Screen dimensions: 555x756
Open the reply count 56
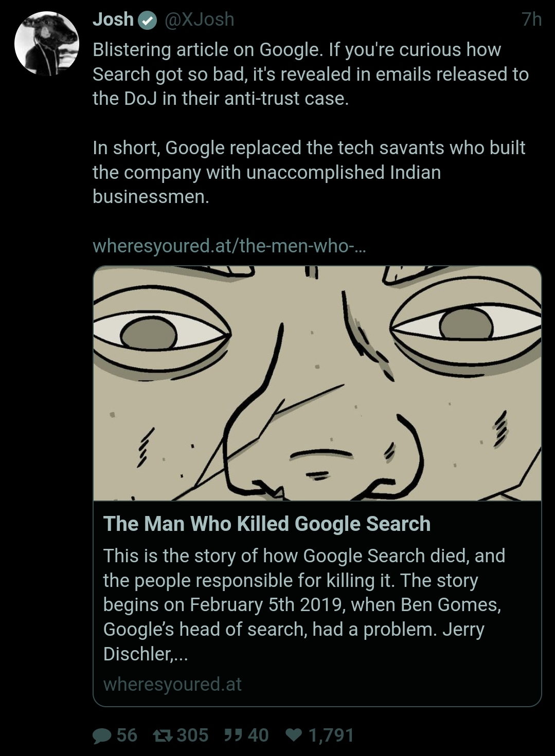[x=127, y=735]
